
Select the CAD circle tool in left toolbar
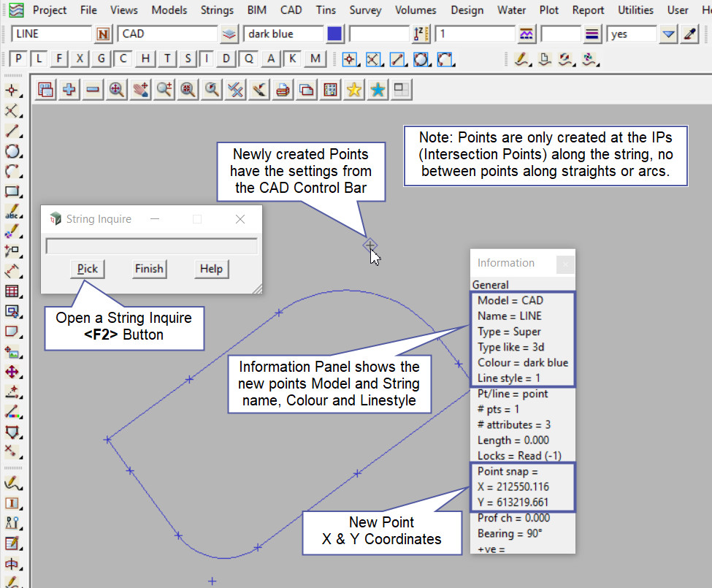point(12,152)
